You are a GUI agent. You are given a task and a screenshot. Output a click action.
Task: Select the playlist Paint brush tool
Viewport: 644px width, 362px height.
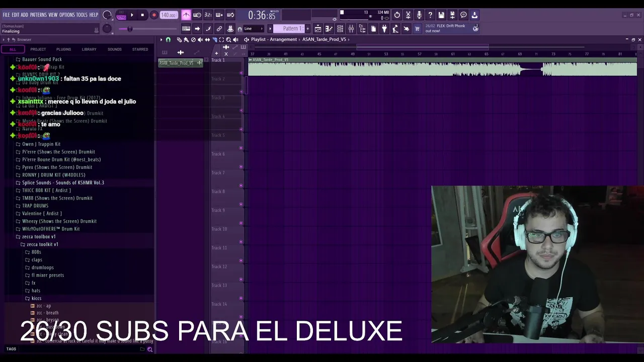(186, 40)
